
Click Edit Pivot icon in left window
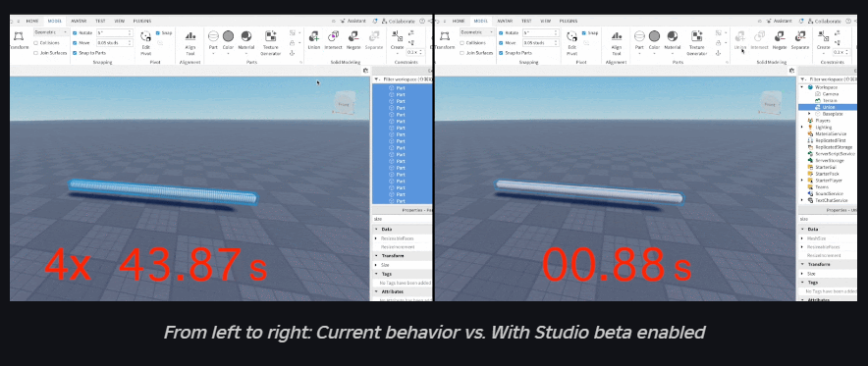point(145,37)
